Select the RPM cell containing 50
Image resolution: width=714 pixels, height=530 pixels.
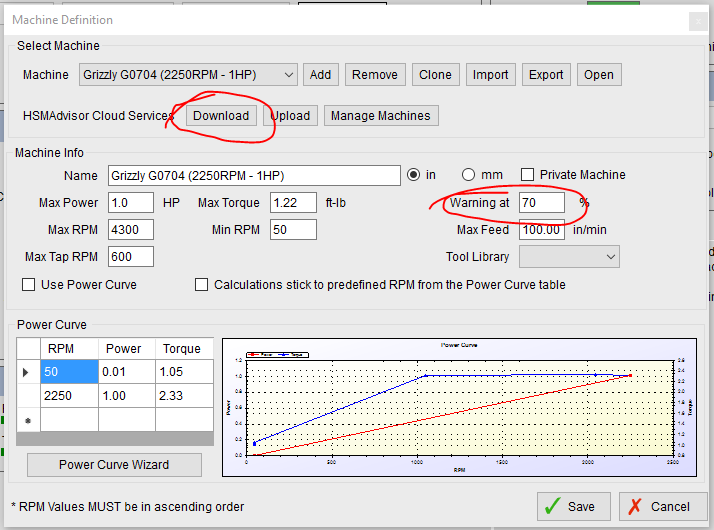point(68,372)
